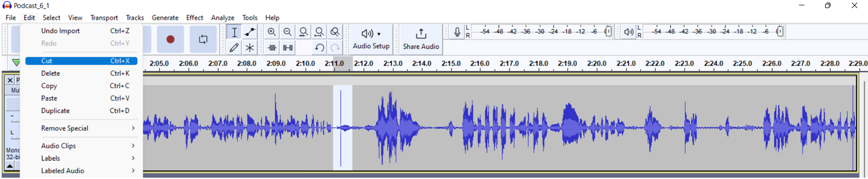Click timeline ruler at 2:15.0
The image size is (868, 179).
(451, 63)
